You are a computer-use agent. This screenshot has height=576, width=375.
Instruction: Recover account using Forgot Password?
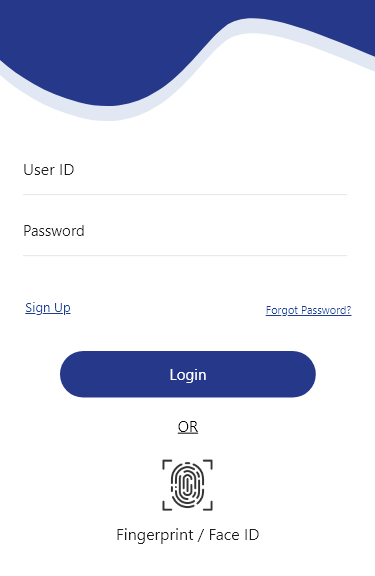point(309,310)
